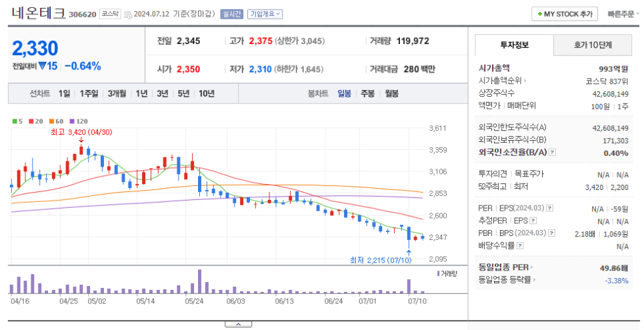The height and width of the screenshot is (330, 644).
Task: Click the help icon next to 외국인소진율(B/A)
Action: (553, 153)
